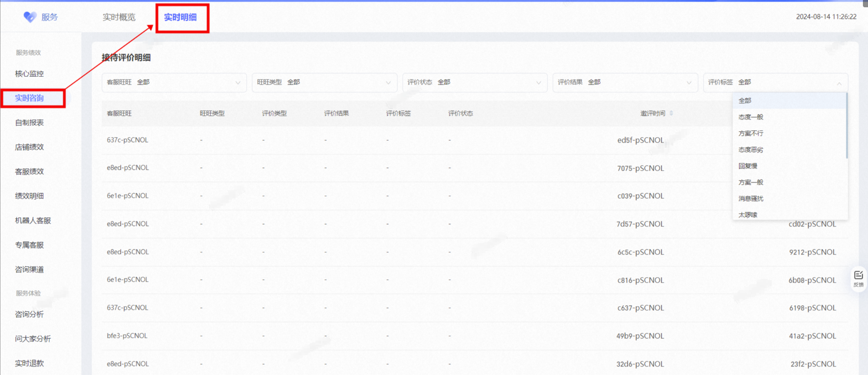Click the 32d6-pSCNOL cell
Screen dimensions: 868x375
(640, 364)
